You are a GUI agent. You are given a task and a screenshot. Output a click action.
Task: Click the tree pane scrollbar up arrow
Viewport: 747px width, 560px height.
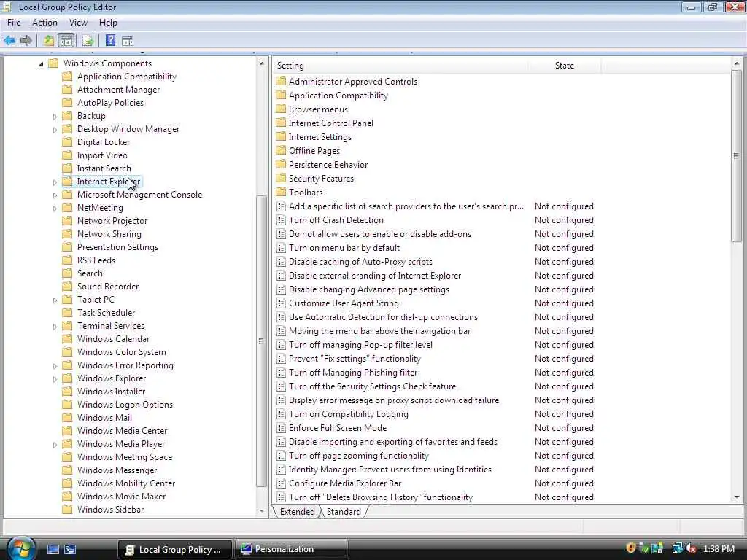tap(262, 63)
